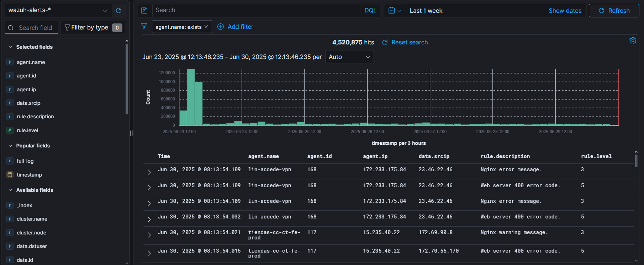Click the timestamp date field icon
Viewport: 644px width, 265px height.
coord(10,175)
